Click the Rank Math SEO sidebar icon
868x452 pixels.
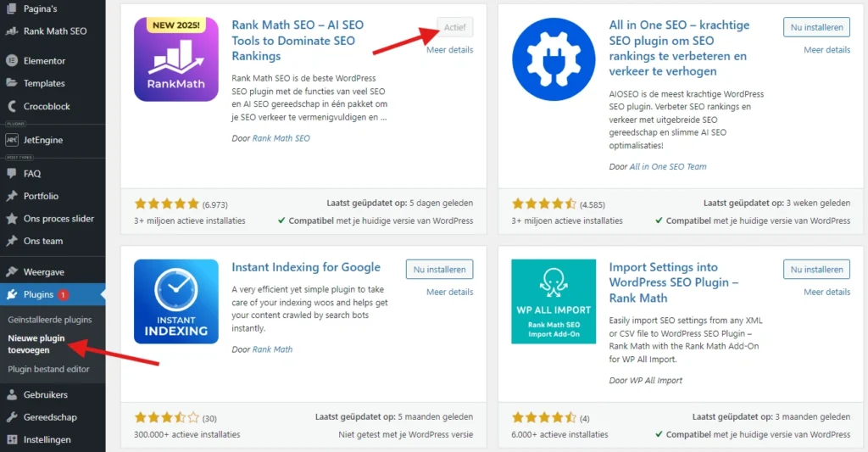(x=12, y=31)
